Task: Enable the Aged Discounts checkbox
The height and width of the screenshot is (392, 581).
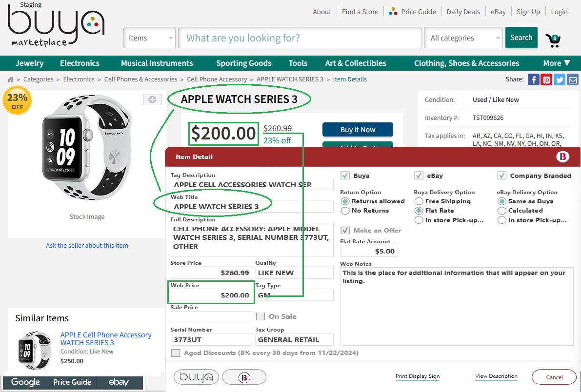Action: 176,353
